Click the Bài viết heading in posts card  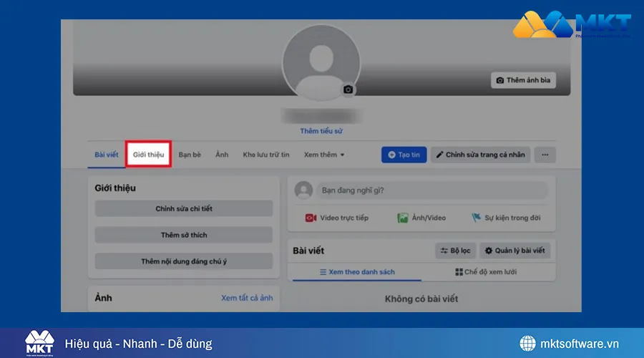click(x=308, y=251)
